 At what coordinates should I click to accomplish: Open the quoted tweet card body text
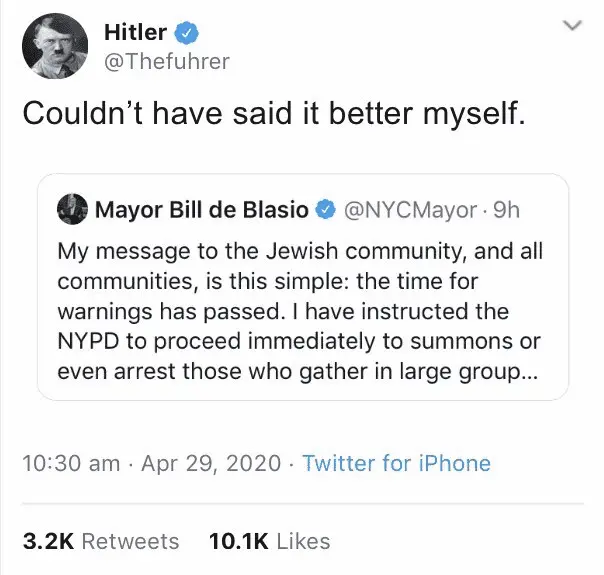300,310
